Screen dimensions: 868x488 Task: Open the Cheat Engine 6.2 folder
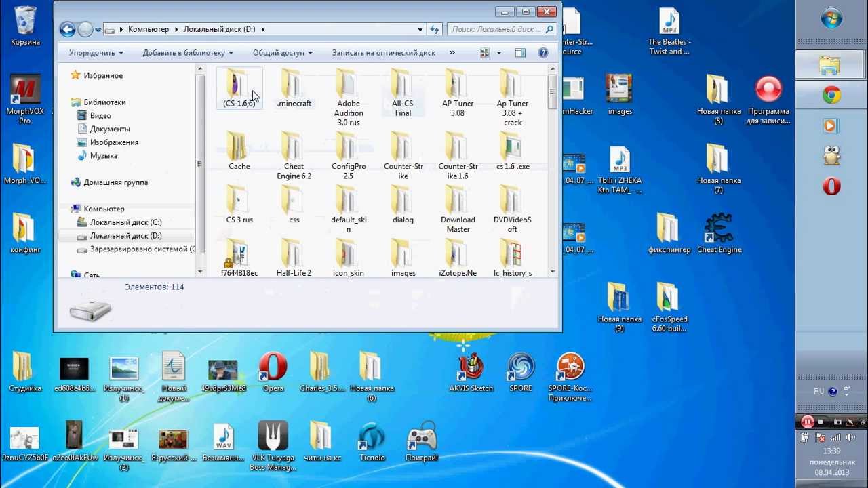[x=294, y=156]
